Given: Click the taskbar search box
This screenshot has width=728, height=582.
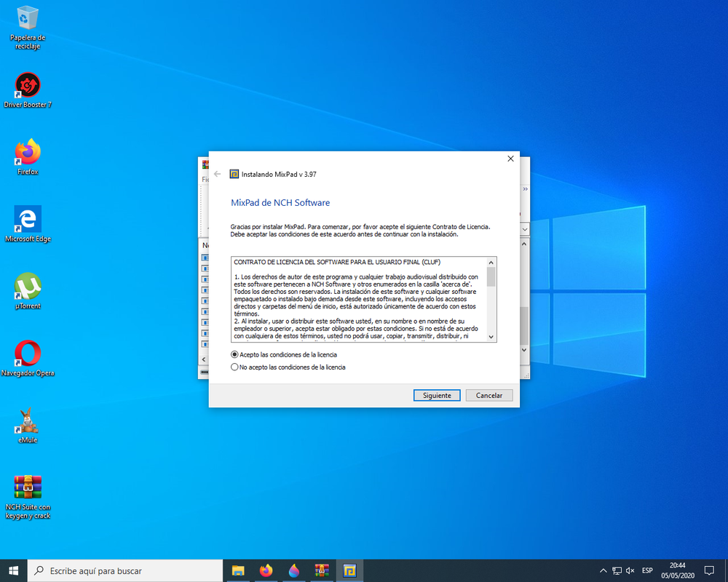Looking at the screenshot, I should coord(125,571).
